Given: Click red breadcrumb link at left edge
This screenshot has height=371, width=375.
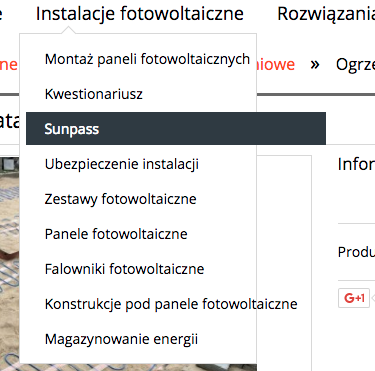Looking at the screenshot, I should (9, 64).
